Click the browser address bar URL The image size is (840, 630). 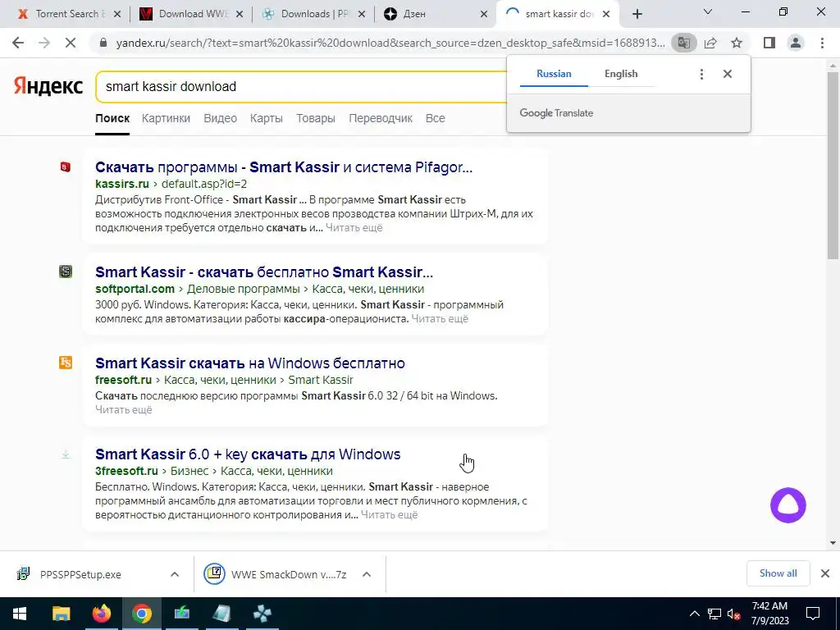[390, 43]
